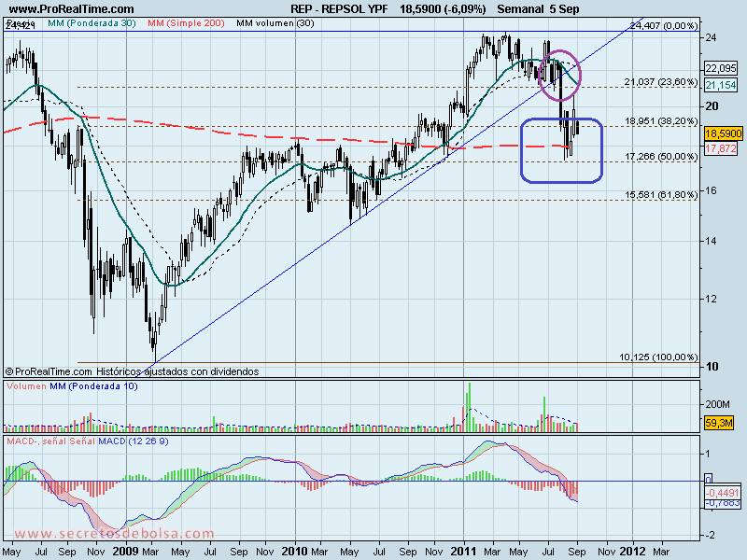Click the 18,5900 (-6,09%) quote in the header
This screenshot has height=560, width=747.
pyautogui.click(x=443, y=9)
